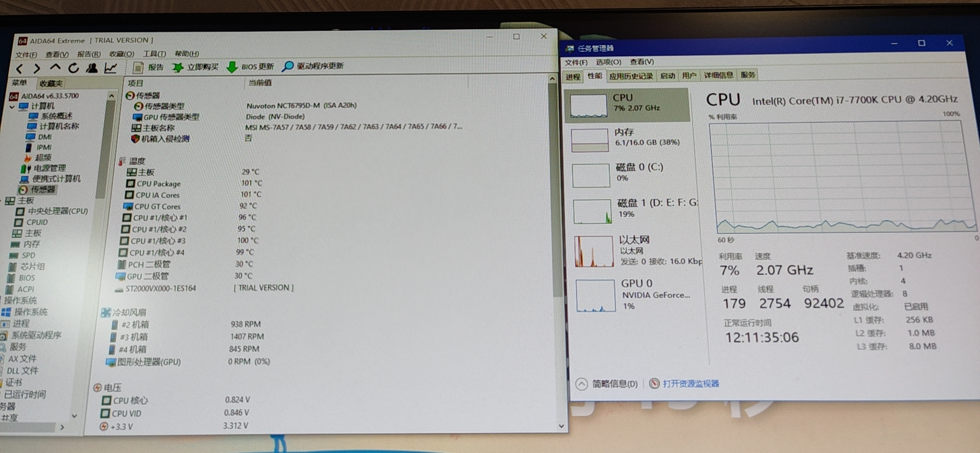Click 简略信息(D) collapse button

[x=607, y=384]
